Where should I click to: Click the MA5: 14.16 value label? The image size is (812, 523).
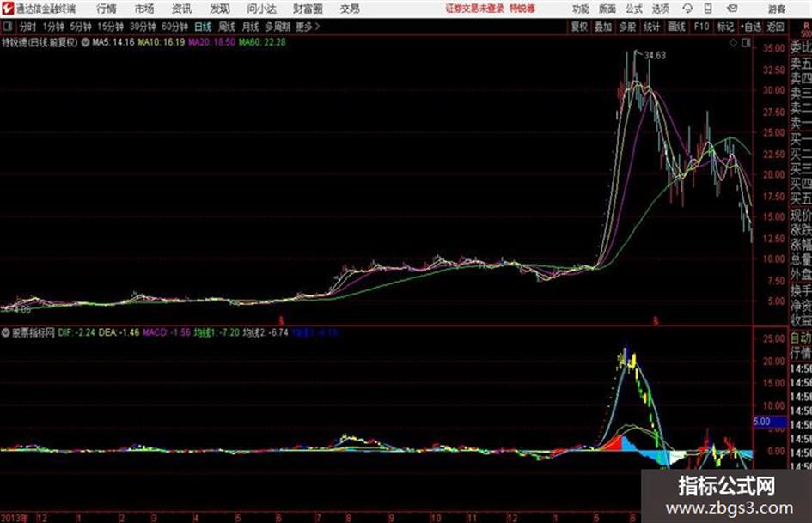pos(113,42)
